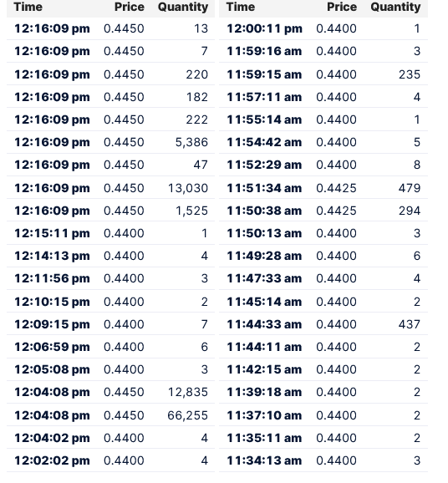The width and height of the screenshot is (448, 483).
Task: Select the trade with quantity 66,255
Action: 110,415
